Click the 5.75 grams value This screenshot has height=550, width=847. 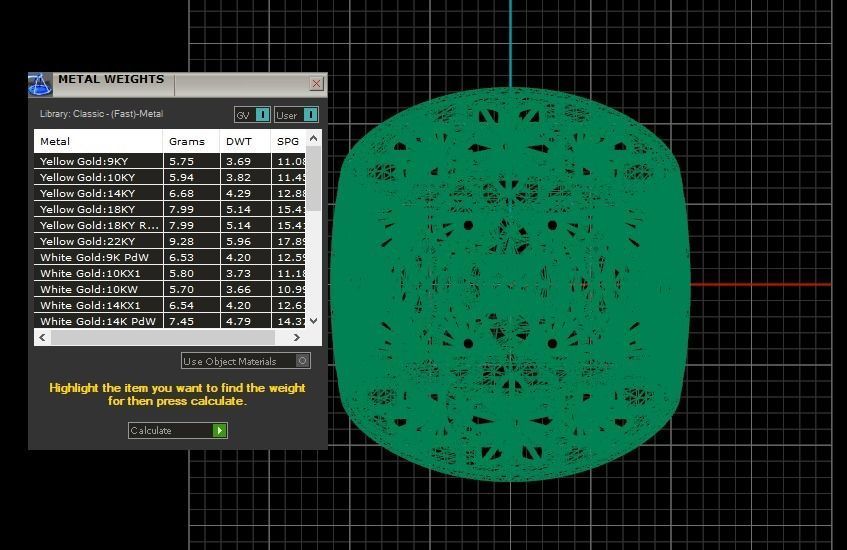[182, 162]
